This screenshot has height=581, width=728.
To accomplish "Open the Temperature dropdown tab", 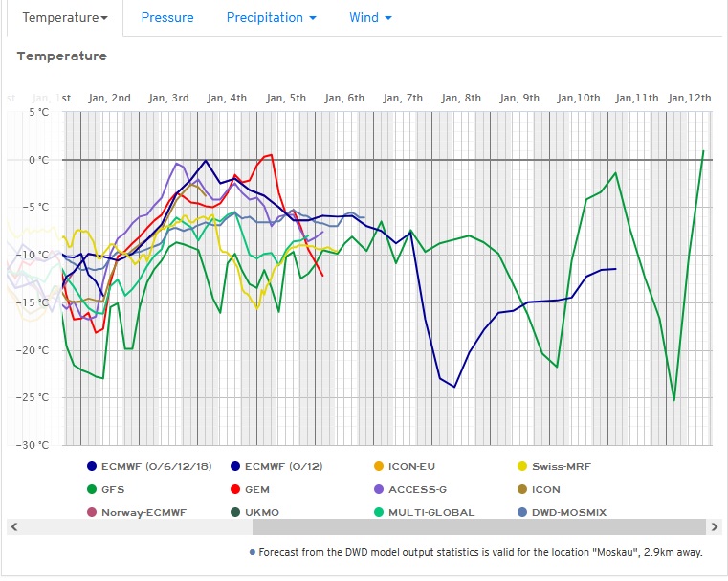I will click(x=64, y=17).
